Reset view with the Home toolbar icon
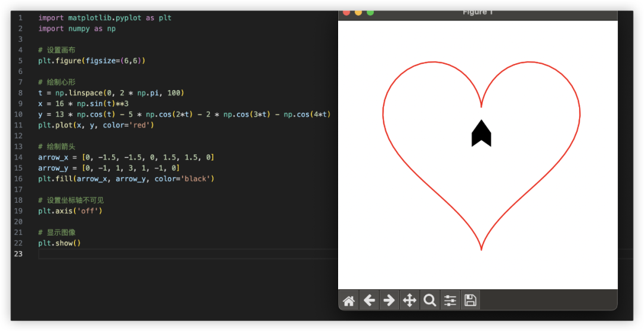 tap(349, 301)
